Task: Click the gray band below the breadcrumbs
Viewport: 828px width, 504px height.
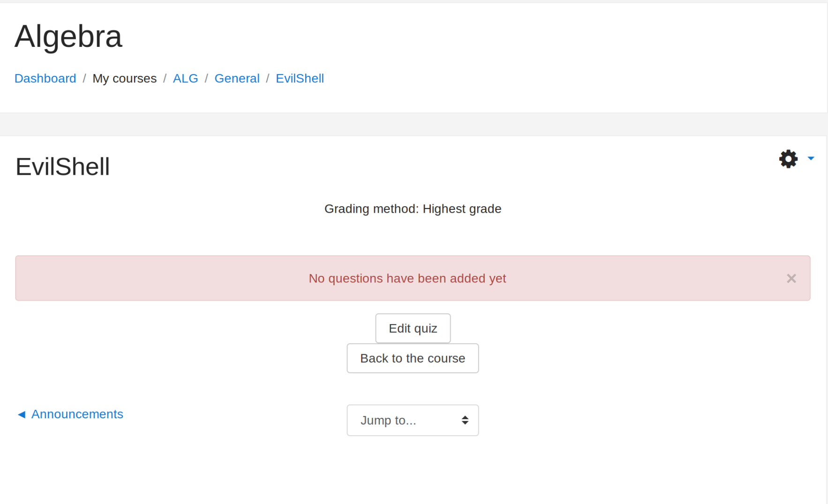Action: (x=413, y=124)
